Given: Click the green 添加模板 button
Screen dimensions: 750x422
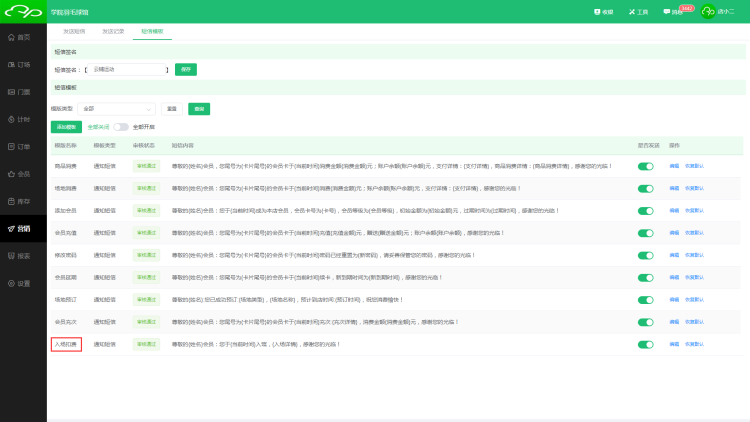Looking at the screenshot, I should coord(66,127).
